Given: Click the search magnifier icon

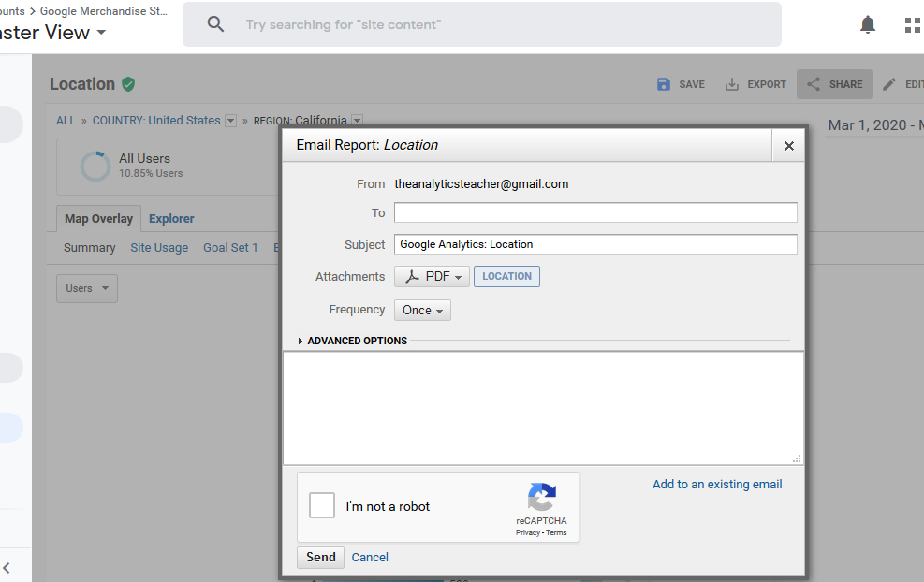Looking at the screenshot, I should (216, 24).
